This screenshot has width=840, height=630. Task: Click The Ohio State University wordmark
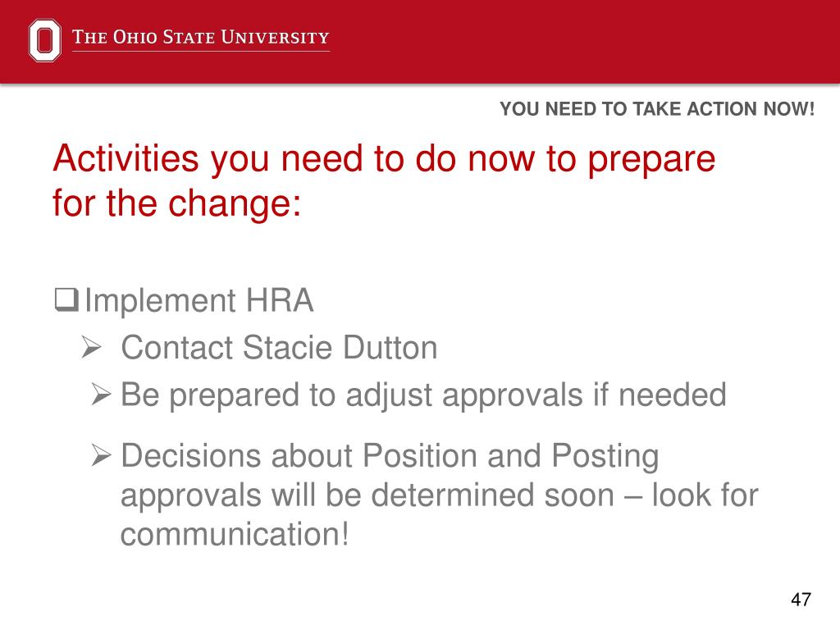coord(201,38)
